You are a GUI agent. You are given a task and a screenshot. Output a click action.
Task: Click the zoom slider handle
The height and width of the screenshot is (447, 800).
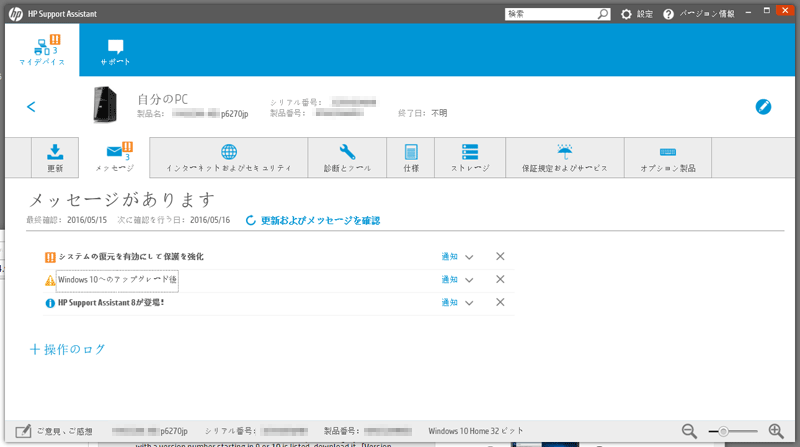pyautogui.click(x=723, y=432)
